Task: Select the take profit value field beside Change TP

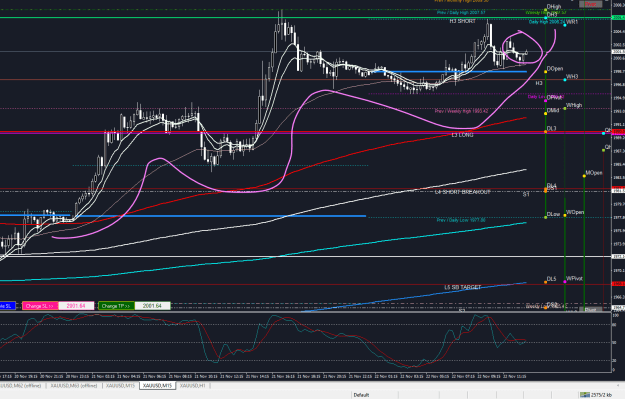Action: [x=152, y=306]
